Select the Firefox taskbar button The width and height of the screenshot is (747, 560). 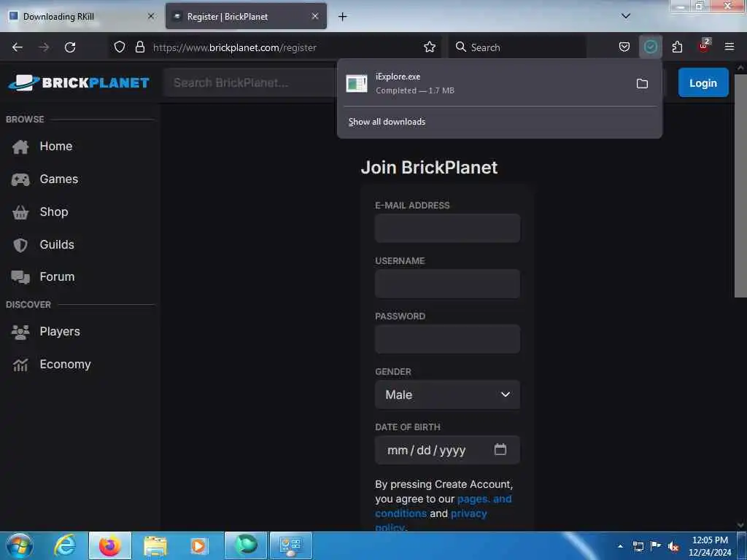pyautogui.click(x=109, y=545)
